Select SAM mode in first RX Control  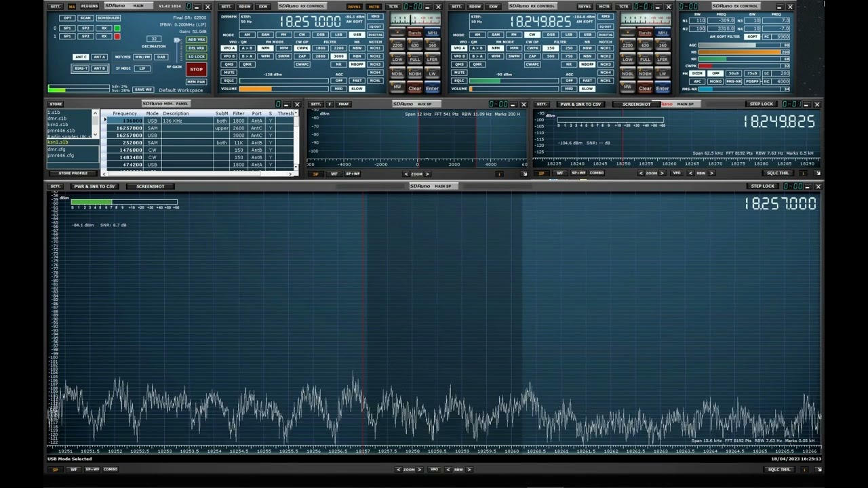point(266,35)
